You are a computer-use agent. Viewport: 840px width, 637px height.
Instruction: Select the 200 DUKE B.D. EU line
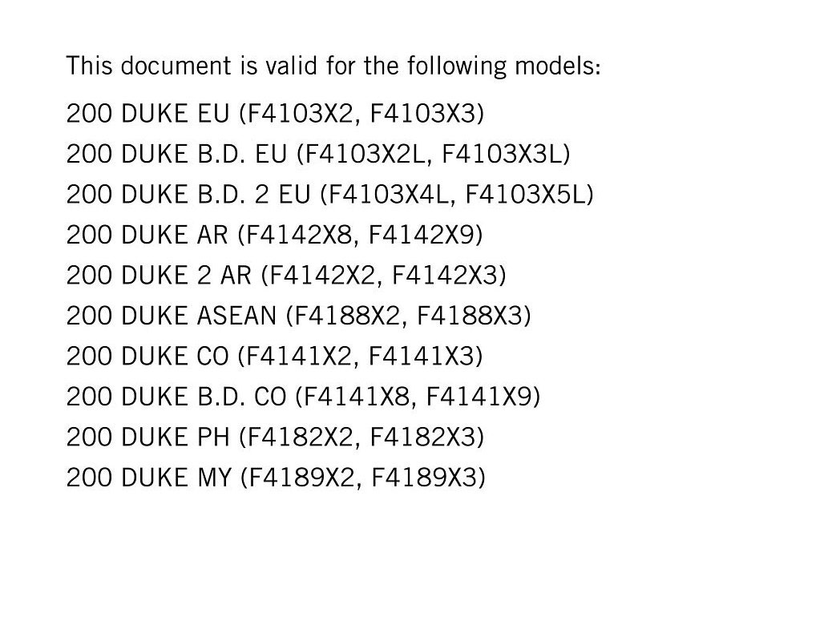tap(318, 154)
